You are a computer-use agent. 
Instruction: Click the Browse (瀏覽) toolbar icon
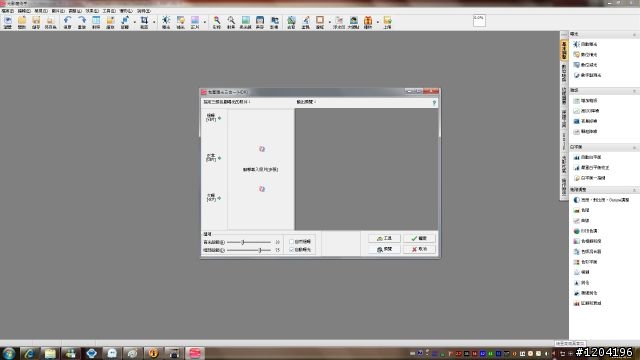point(8,22)
